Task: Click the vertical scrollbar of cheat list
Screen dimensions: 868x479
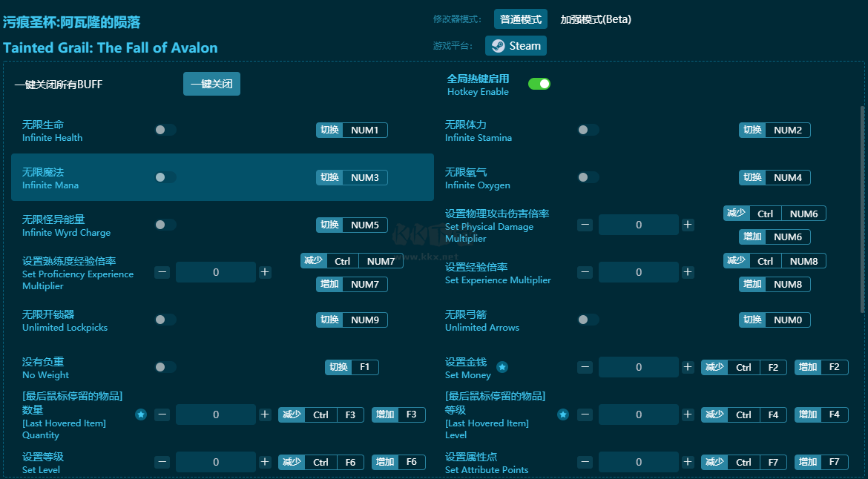Action: point(862,210)
